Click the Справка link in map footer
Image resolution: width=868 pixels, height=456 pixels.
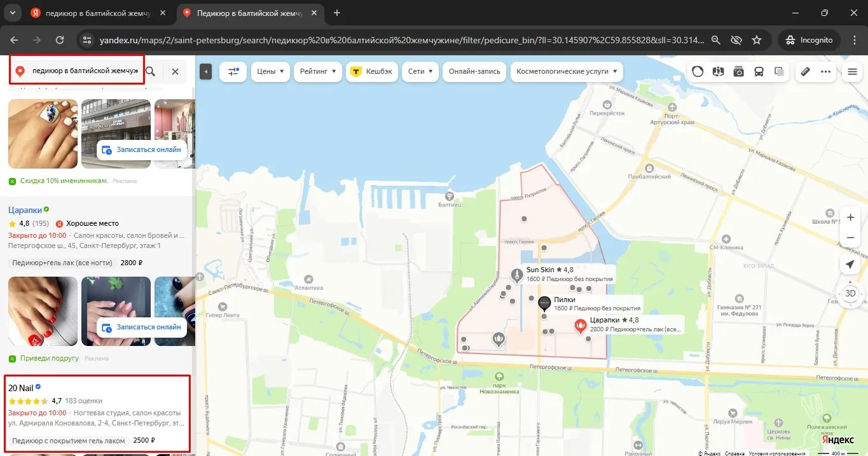[735, 453]
